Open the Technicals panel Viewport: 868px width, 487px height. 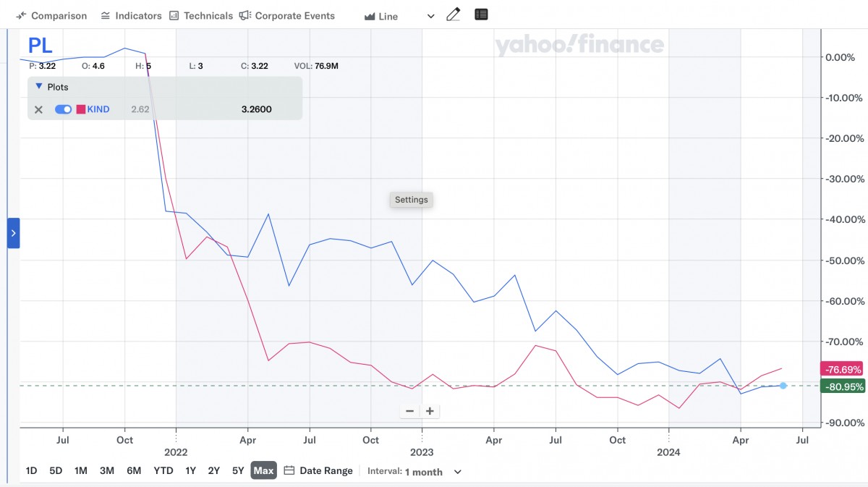(x=201, y=15)
